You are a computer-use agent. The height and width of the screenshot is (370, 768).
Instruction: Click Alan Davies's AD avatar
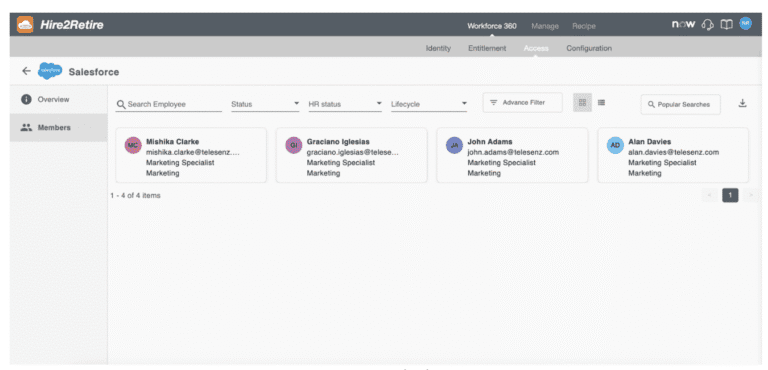(x=615, y=145)
